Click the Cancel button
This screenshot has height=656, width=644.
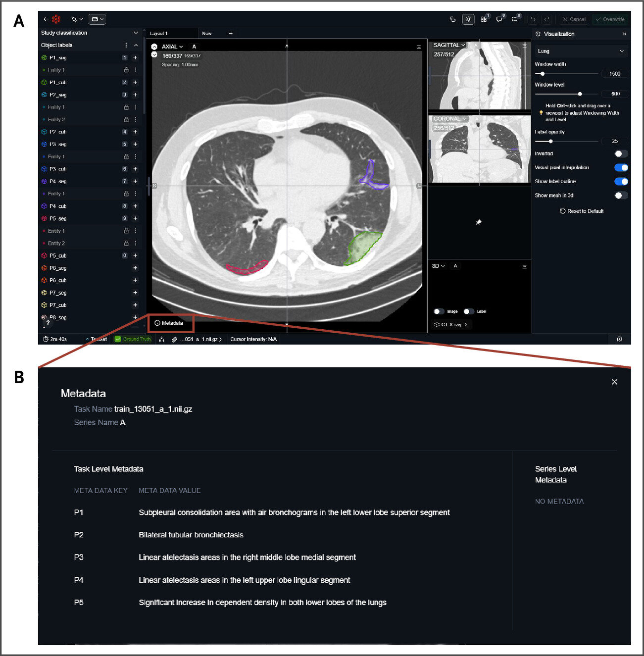pyautogui.click(x=574, y=19)
